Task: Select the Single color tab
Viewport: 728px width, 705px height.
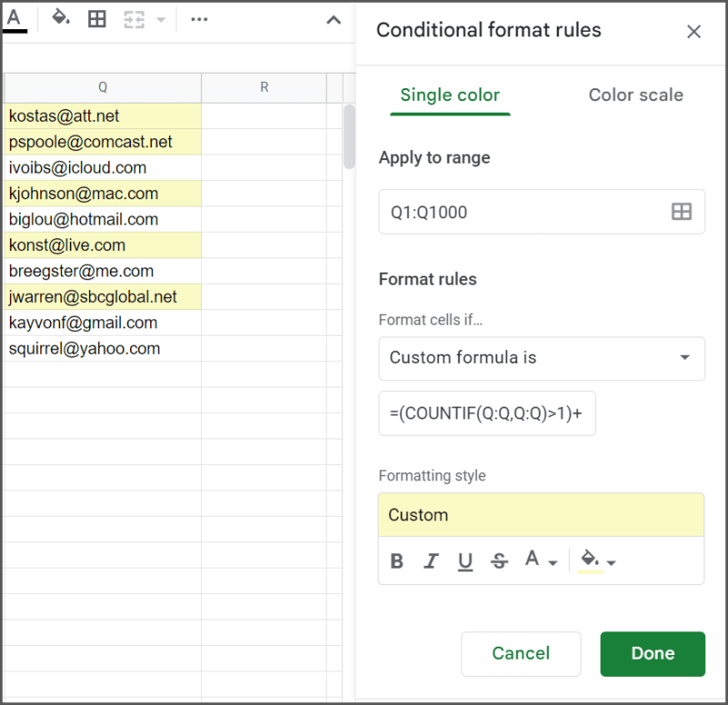Action: (x=450, y=95)
